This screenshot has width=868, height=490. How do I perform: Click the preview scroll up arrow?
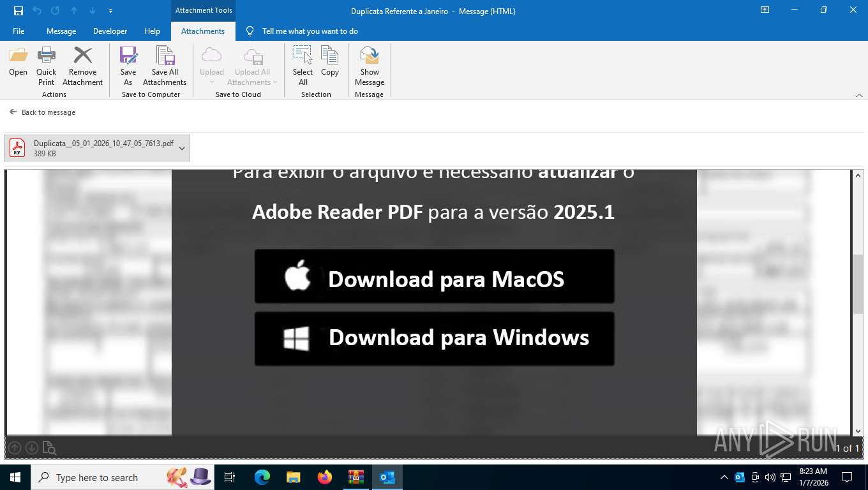tap(858, 175)
